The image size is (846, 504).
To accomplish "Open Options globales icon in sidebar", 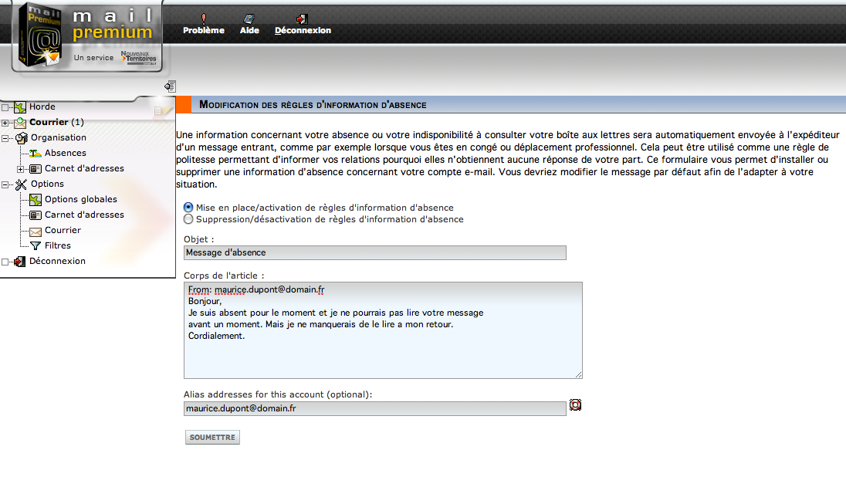I will pos(35,199).
